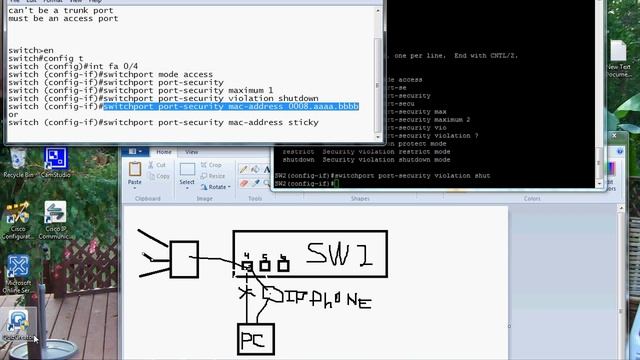
Task: Click the Paint canvas scrollbar up arrow
Action: click(621, 209)
